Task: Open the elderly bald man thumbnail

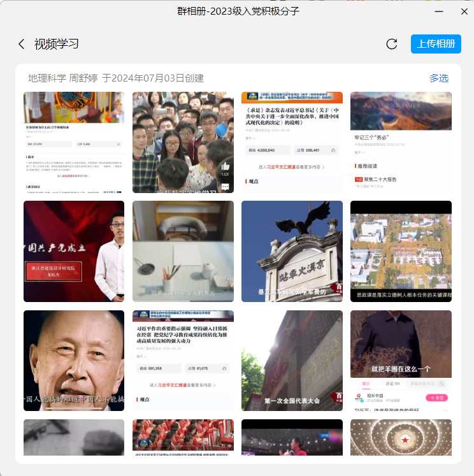Action: point(74,361)
